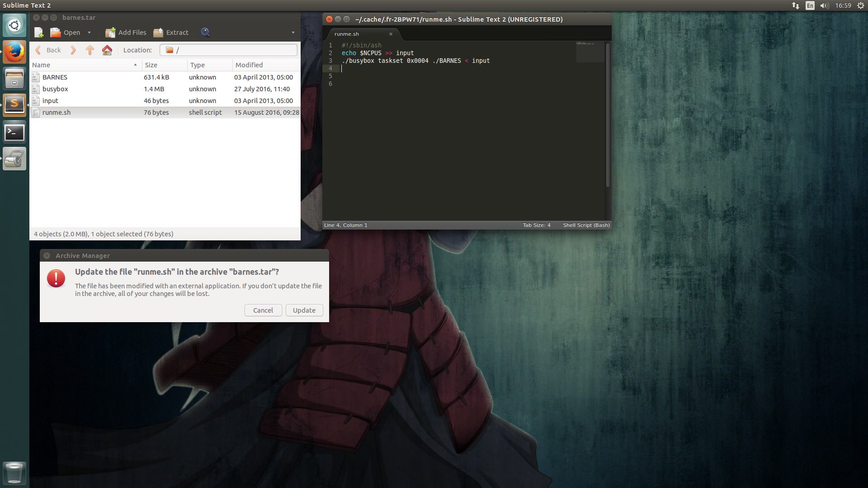This screenshot has height=488, width=868.
Task: Open Tab Size selector in status bar
Action: [x=537, y=225]
